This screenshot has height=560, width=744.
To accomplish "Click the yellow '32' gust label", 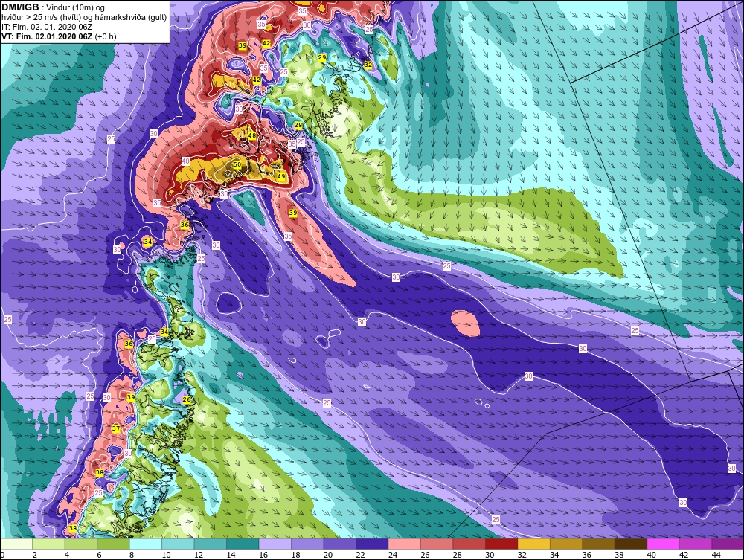I will click(368, 65).
